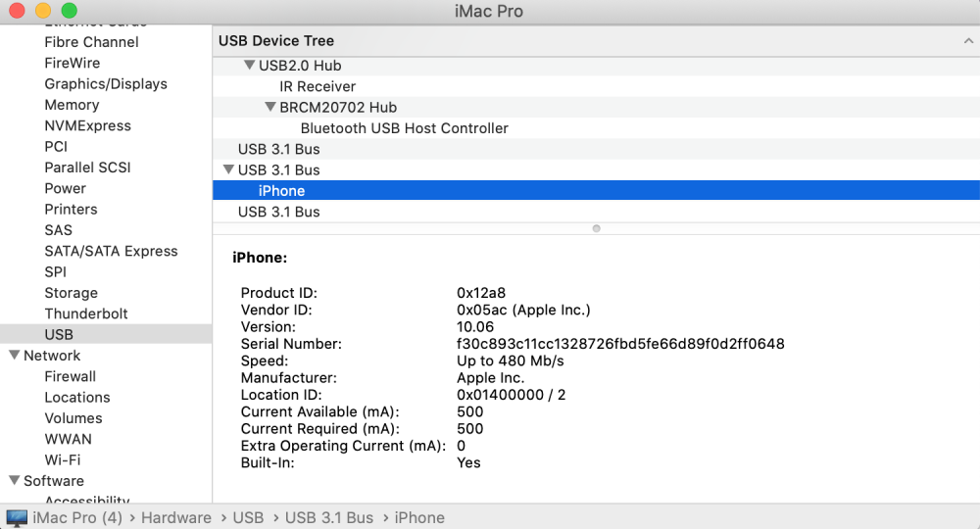Select the expanded USB 3.1 Bus row
Screen dimensions: 980x529
pos(596,169)
